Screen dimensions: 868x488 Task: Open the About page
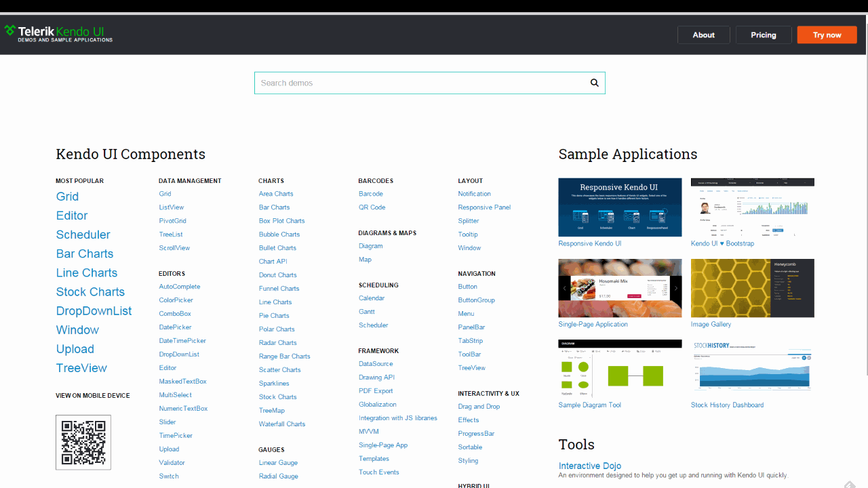703,35
